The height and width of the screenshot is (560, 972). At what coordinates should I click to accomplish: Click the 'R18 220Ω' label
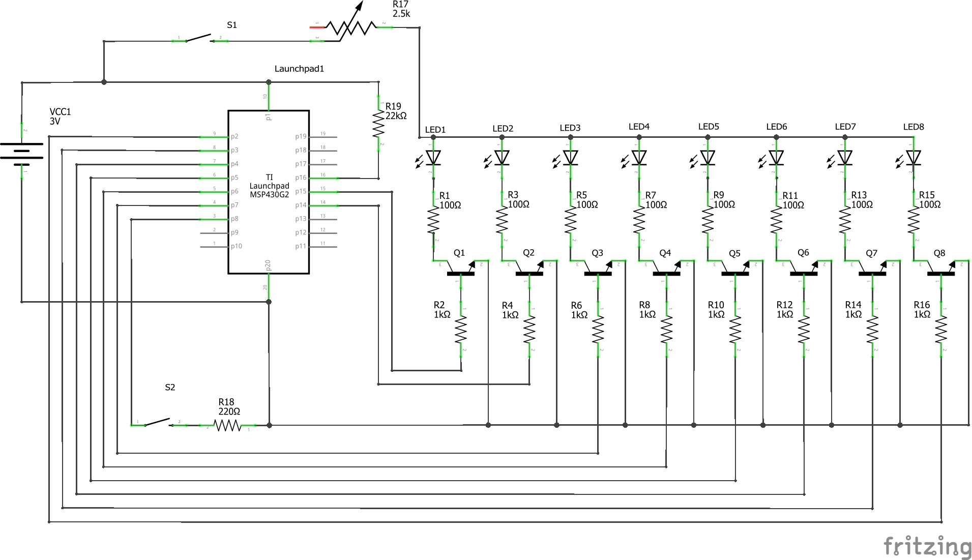tap(229, 406)
